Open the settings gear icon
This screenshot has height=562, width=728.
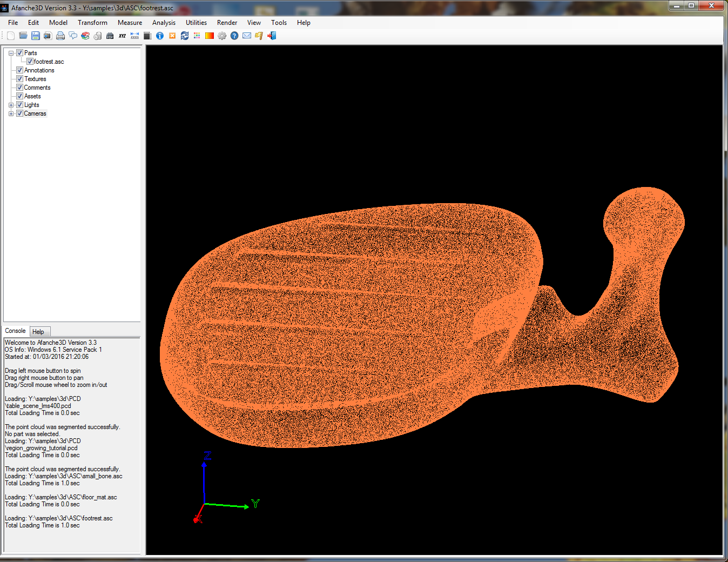click(x=222, y=36)
